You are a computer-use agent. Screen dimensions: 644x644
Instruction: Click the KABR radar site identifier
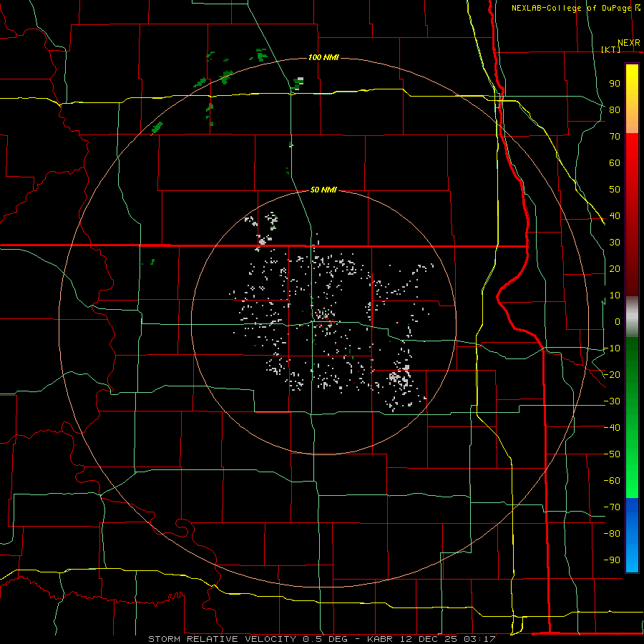(380, 639)
